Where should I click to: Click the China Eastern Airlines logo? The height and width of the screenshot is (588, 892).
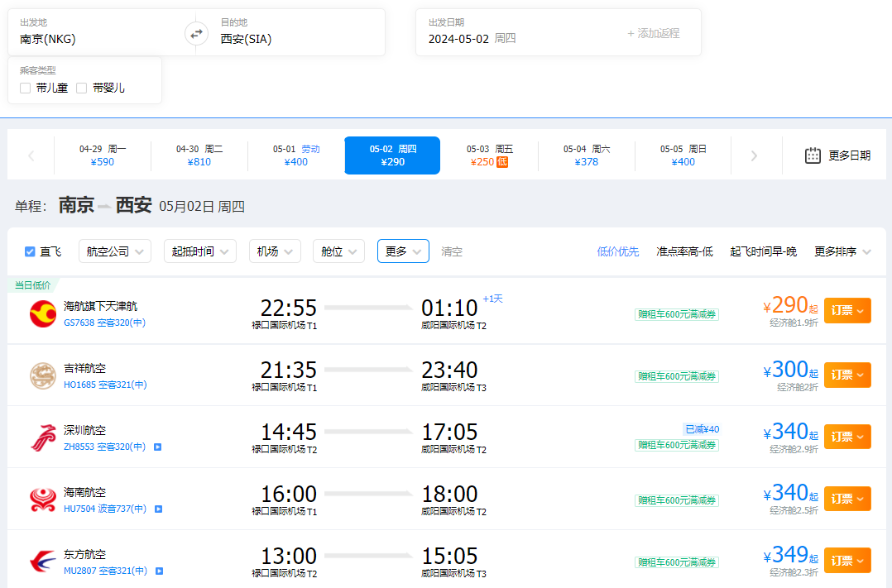[41, 562]
